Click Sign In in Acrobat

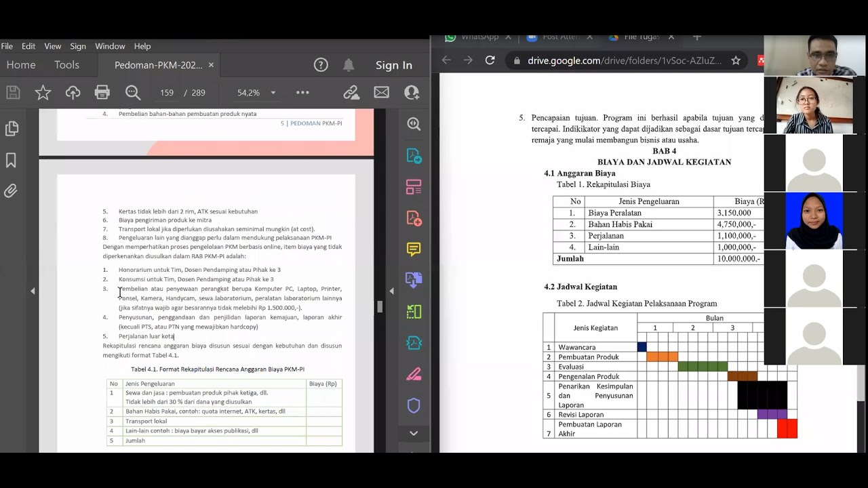pyautogui.click(x=394, y=65)
